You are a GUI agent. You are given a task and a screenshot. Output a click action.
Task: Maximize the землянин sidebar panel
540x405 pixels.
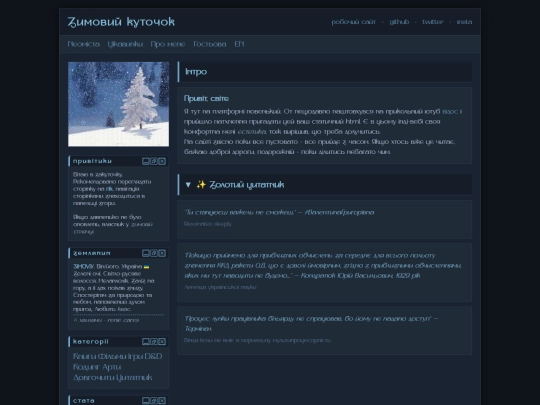pos(154,253)
